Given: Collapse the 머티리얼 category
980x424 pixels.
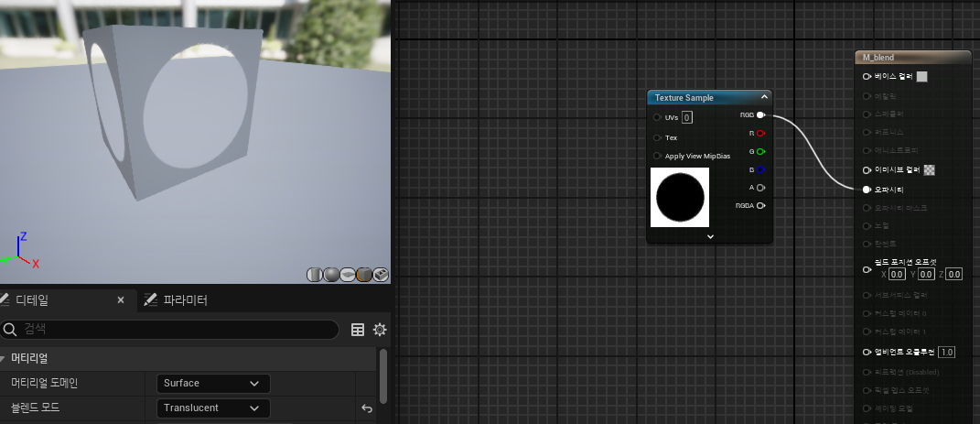Looking at the screenshot, I should [3, 359].
